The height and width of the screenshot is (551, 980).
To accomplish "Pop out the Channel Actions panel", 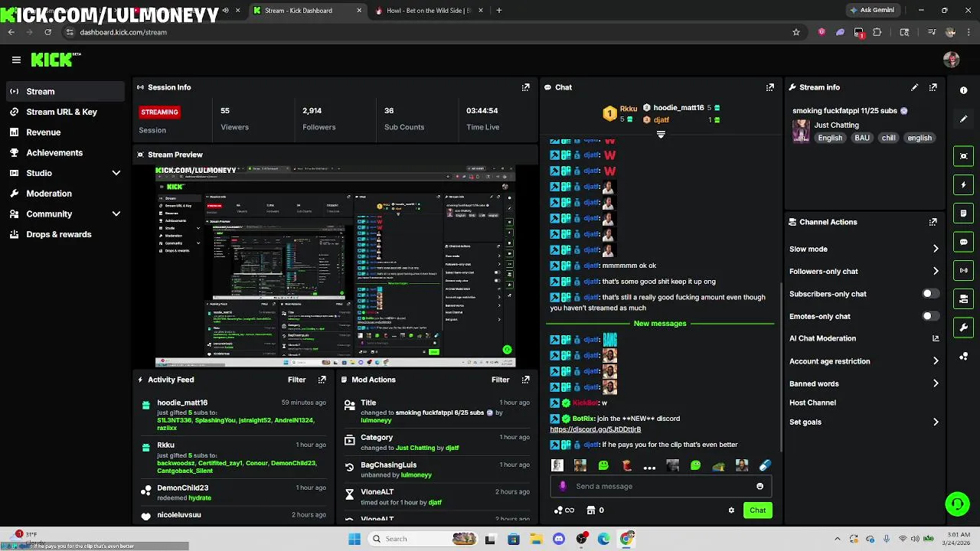I will click(933, 222).
